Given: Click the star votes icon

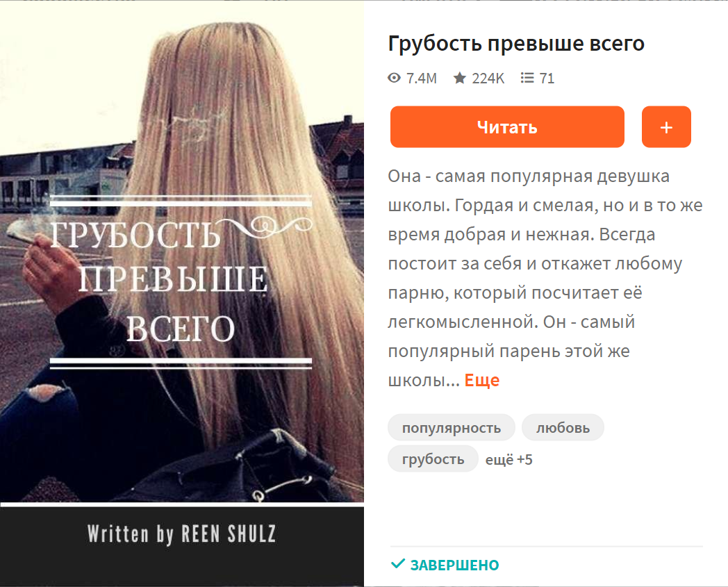Looking at the screenshot, I should tap(460, 78).
